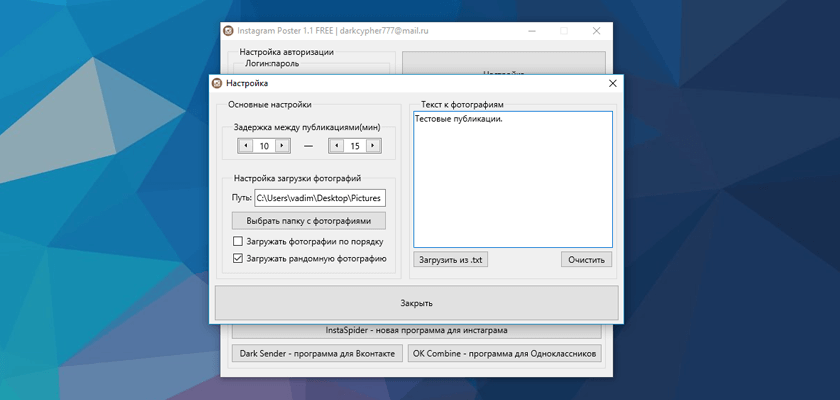Viewport: 840px width, 400px height.
Task: Click the photo folder path input field
Action: 320,198
